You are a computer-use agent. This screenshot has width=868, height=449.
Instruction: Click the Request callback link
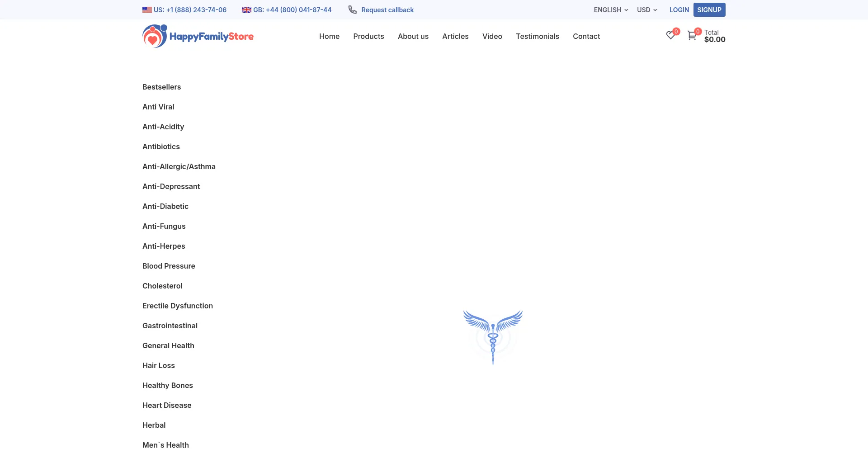pyautogui.click(x=387, y=10)
